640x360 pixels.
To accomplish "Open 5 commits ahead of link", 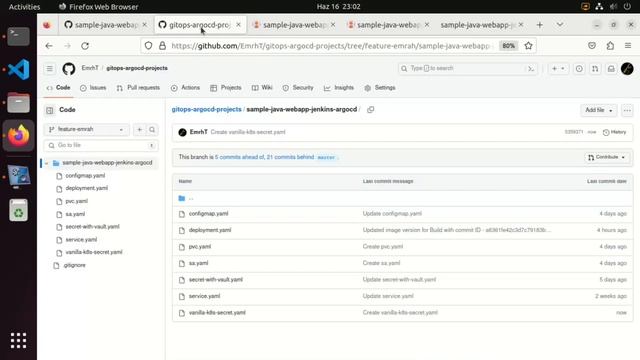I will pyautogui.click(x=239, y=157).
